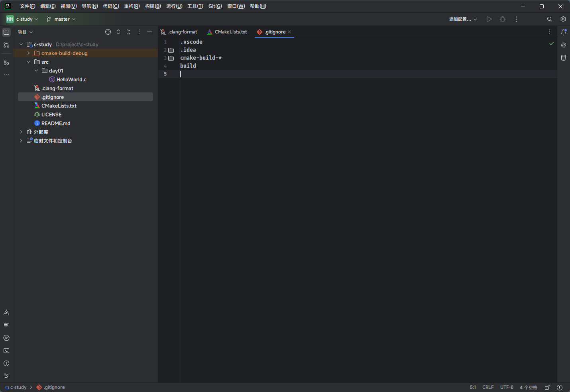Click the CRLF line separator indicator
Image resolution: width=570 pixels, height=392 pixels.
coord(488,387)
